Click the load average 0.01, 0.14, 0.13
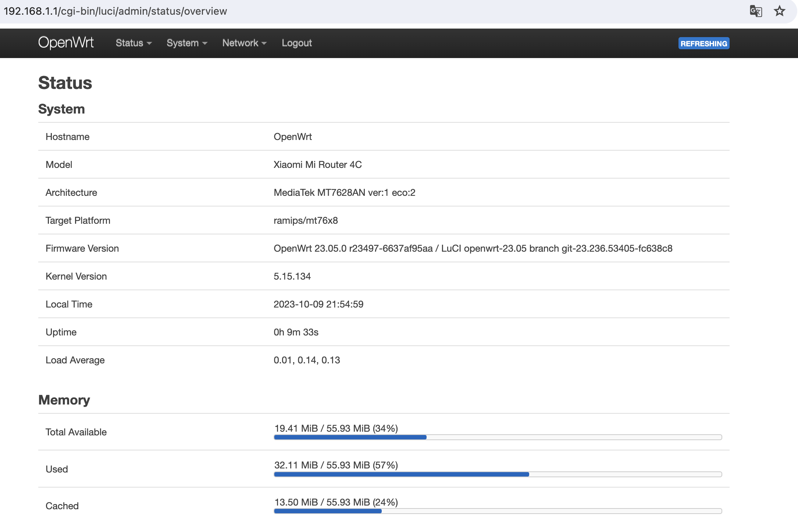This screenshot has height=532, width=798. click(307, 360)
